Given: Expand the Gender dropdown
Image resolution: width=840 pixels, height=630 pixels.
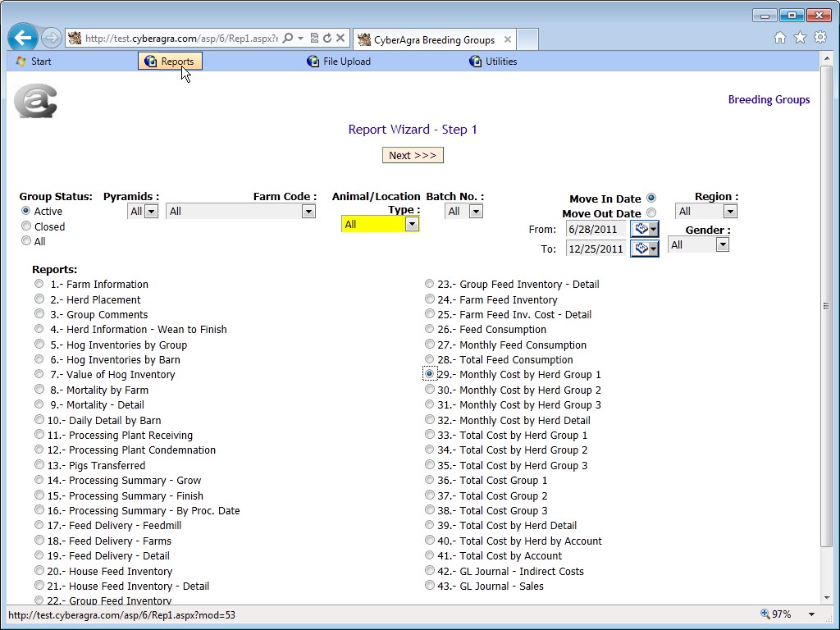Looking at the screenshot, I should (x=722, y=244).
